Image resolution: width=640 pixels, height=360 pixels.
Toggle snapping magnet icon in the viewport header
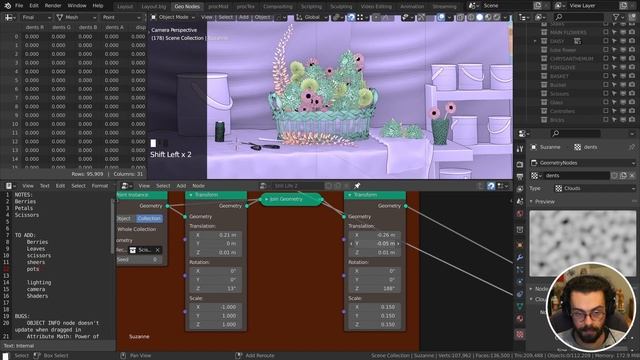351,17
